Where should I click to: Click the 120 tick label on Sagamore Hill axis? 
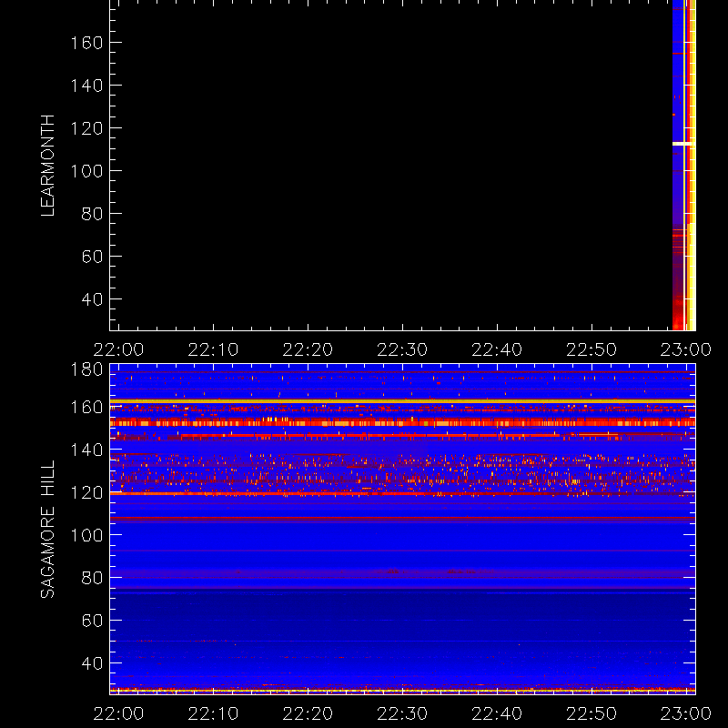click(86, 492)
